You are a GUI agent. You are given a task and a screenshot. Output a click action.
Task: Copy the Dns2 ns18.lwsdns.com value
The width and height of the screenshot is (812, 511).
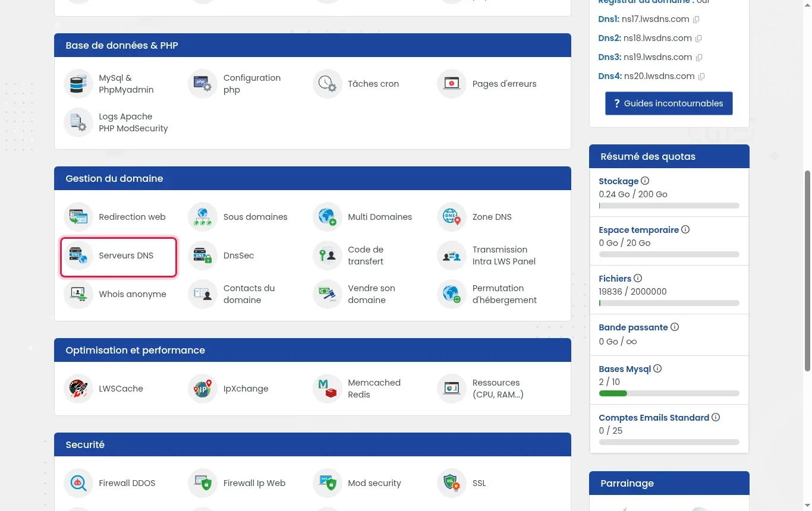click(x=698, y=39)
